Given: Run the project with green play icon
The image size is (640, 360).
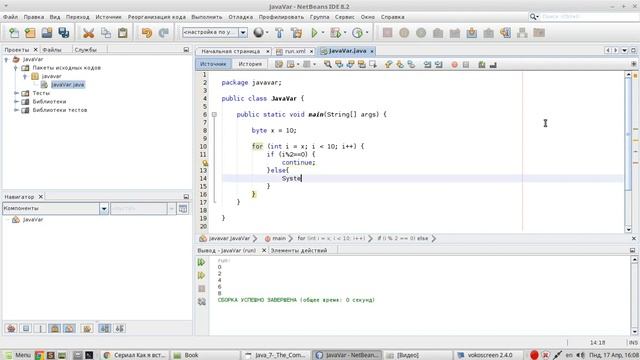Looking at the screenshot, I should (314, 33).
